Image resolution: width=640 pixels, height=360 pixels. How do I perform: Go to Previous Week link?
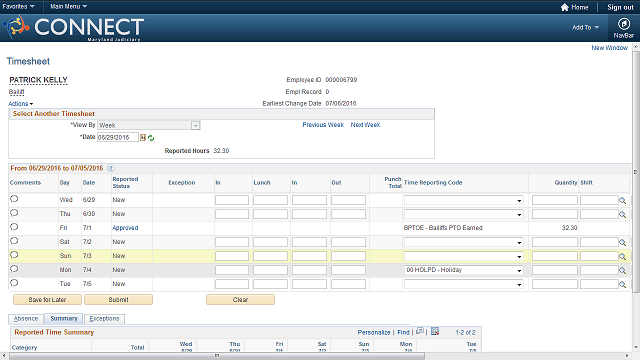pyautogui.click(x=323, y=125)
